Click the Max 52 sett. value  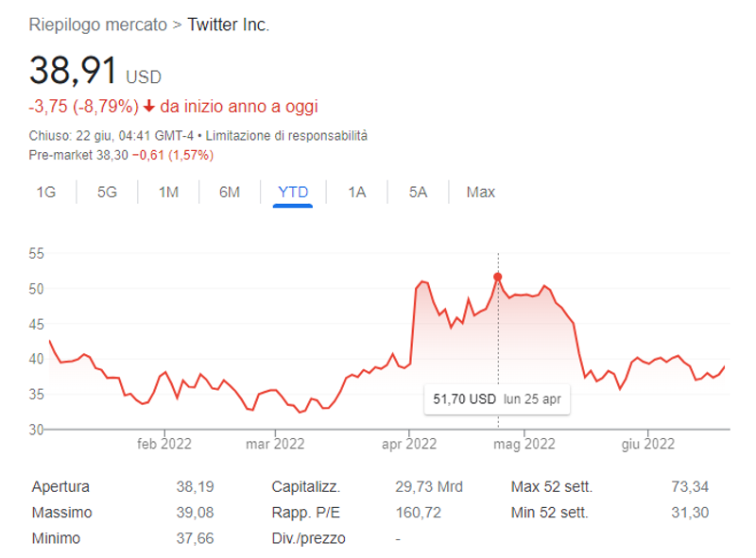[x=690, y=486]
